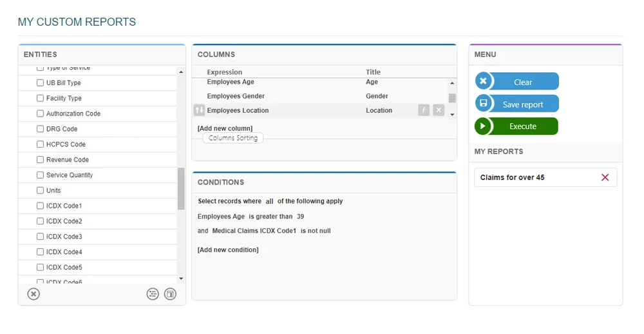
Task: Open the 'all' selector in conditions
Action: coord(269,202)
